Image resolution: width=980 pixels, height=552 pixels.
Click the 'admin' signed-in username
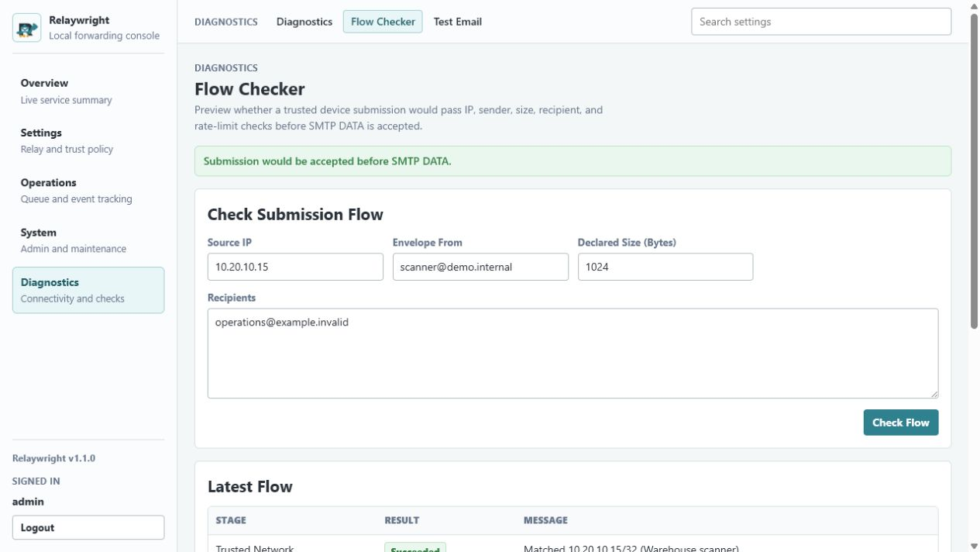(28, 502)
